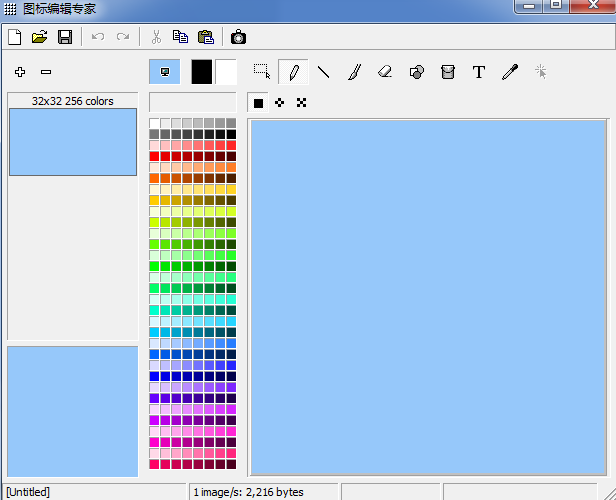This screenshot has width=616, height=500.
Task: Click the black foreground color box
Action: (x=202, y=72)
